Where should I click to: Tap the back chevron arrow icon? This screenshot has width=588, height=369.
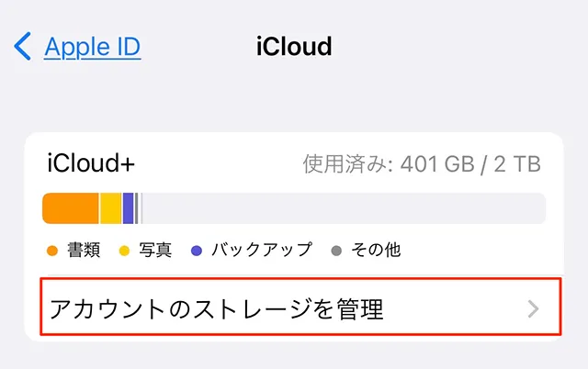click(x=23, y=45)
